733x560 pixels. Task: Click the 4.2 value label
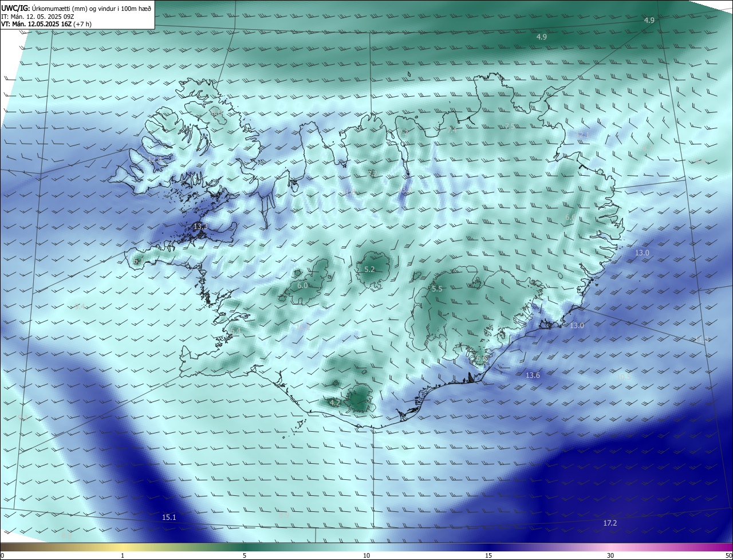click(x=336, y=403)
